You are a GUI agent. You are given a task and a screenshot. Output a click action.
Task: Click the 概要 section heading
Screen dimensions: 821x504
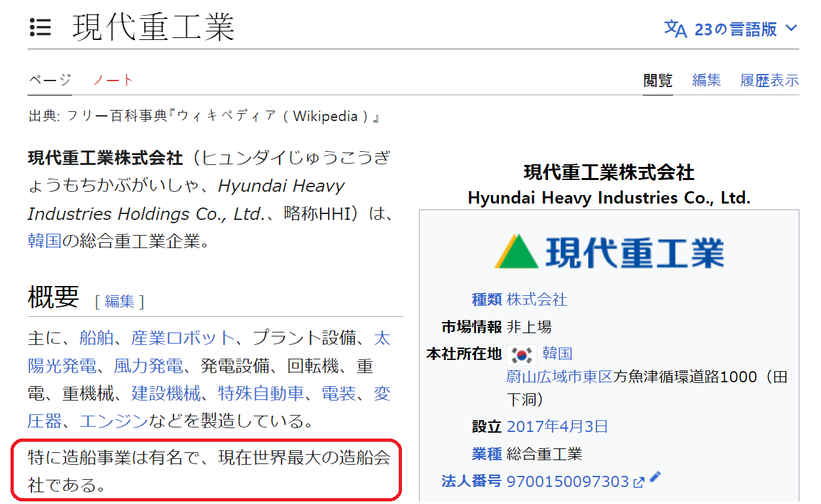coord(54,297)
